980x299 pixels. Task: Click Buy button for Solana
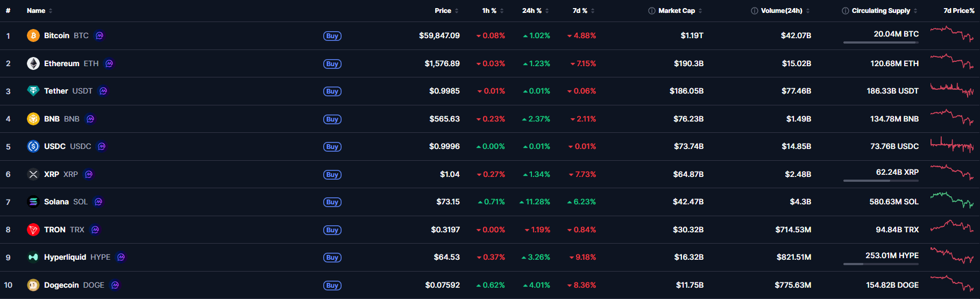pyautogui.click(x=332, y=202)
